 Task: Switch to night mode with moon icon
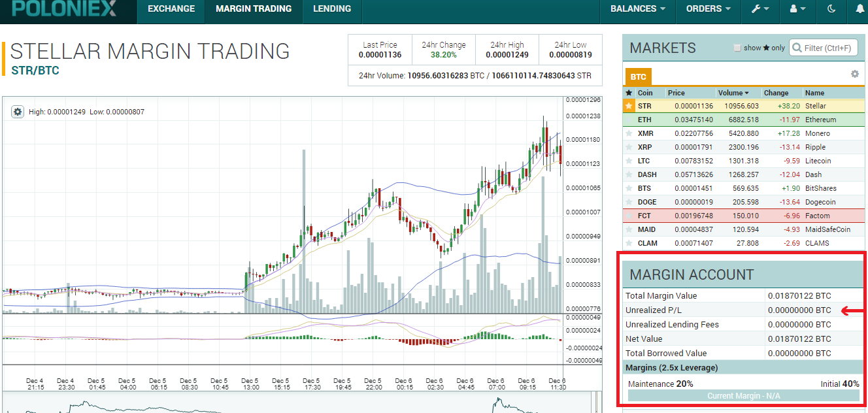(x=831, y=9)
